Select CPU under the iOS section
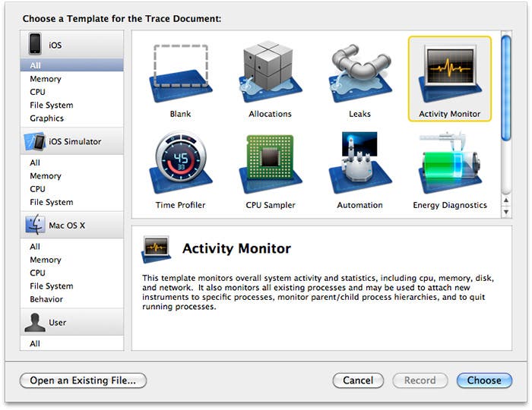The width and height of the screenshot is (532, 410). click(x=71, y=92)
